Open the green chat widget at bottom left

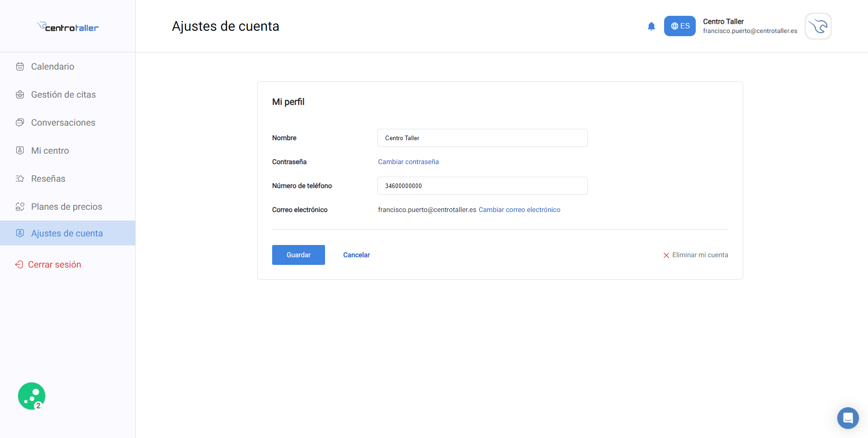(x=31, y=396)
